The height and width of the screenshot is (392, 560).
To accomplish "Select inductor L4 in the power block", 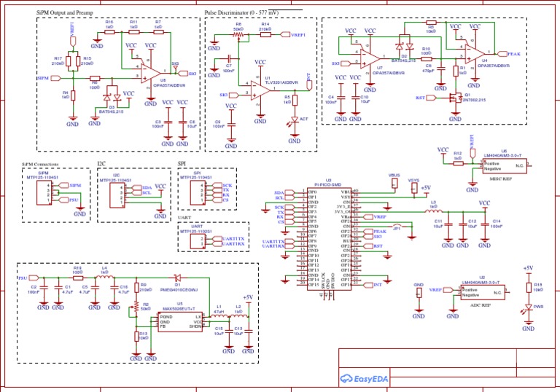I will pyautogui.click(x=105, y=277).
